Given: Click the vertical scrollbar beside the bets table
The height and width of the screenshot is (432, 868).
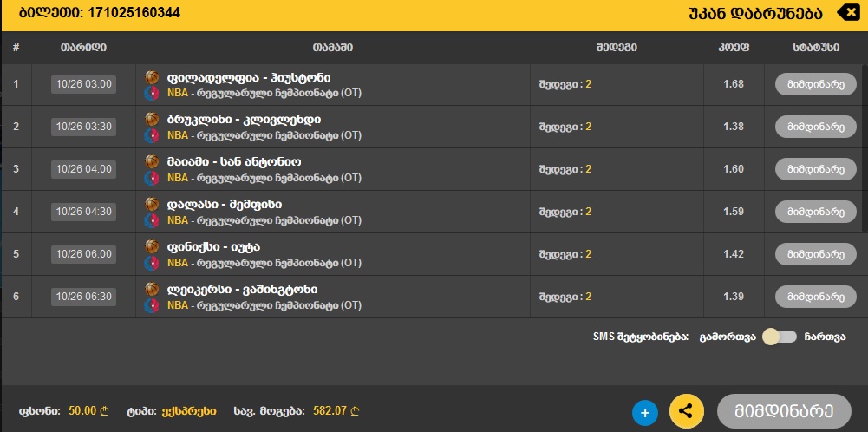Looking at the screenshot, I should [865, 147].
